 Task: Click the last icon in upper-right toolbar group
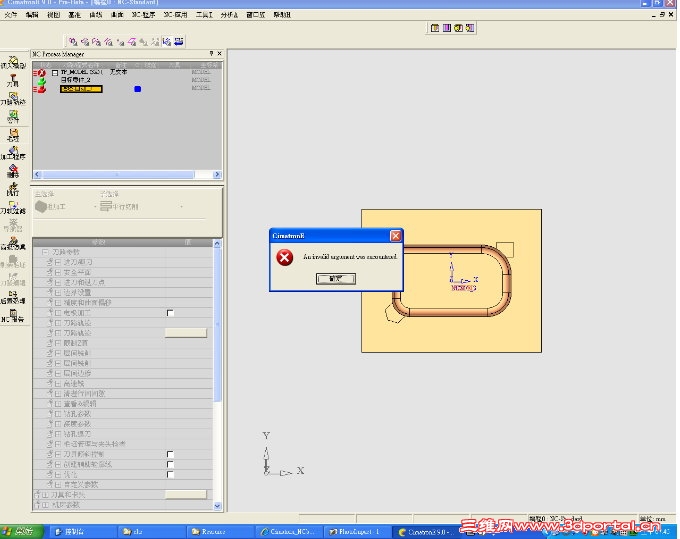[470, 28]
